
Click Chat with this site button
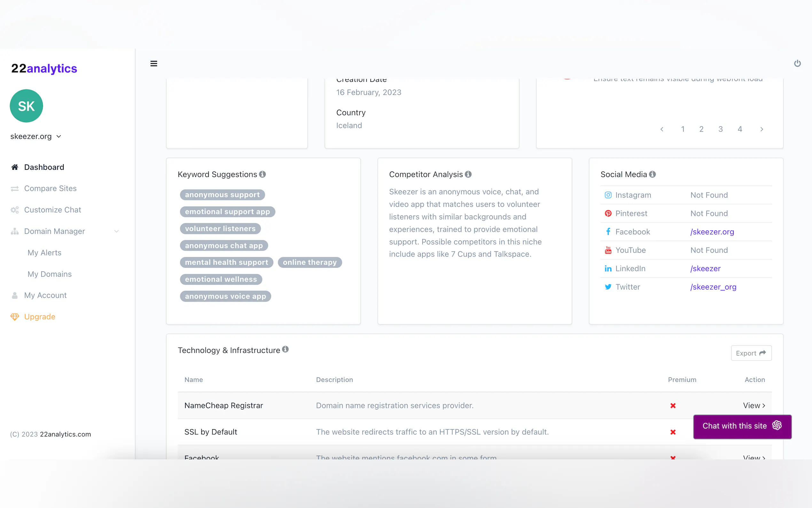coord(742,426)
